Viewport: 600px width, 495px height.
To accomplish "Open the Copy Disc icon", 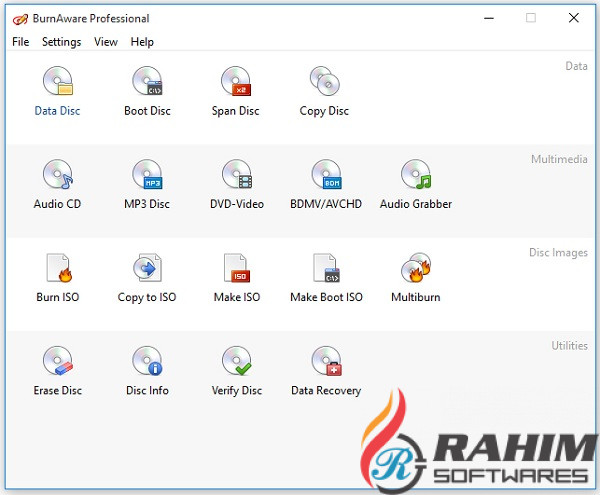I will point(324,81).
